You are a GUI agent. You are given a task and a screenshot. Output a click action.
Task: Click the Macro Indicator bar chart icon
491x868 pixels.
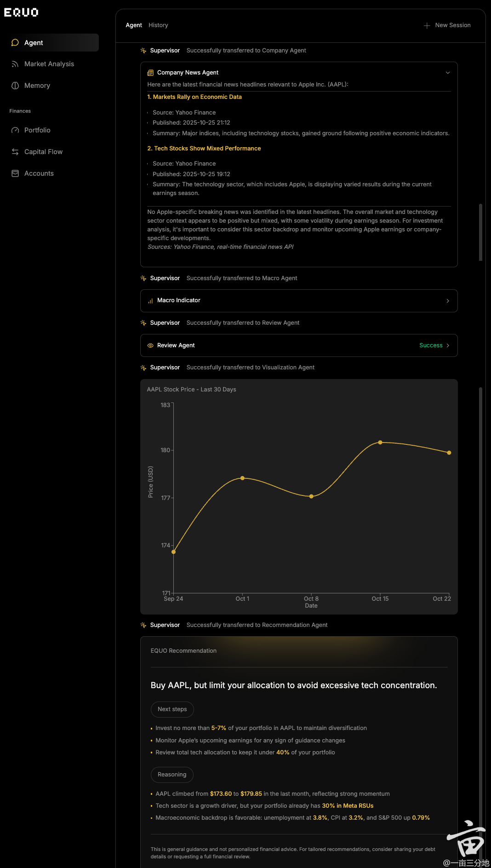150,301
